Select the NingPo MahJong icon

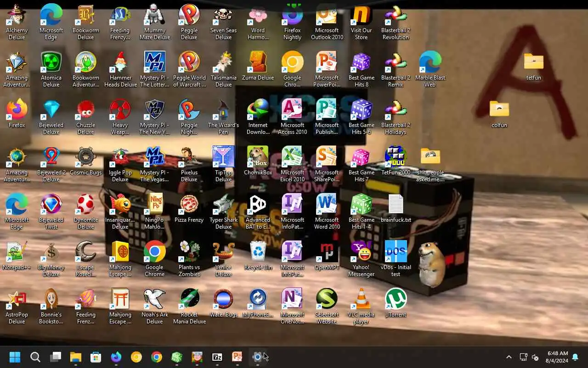(x=155, y=212)
